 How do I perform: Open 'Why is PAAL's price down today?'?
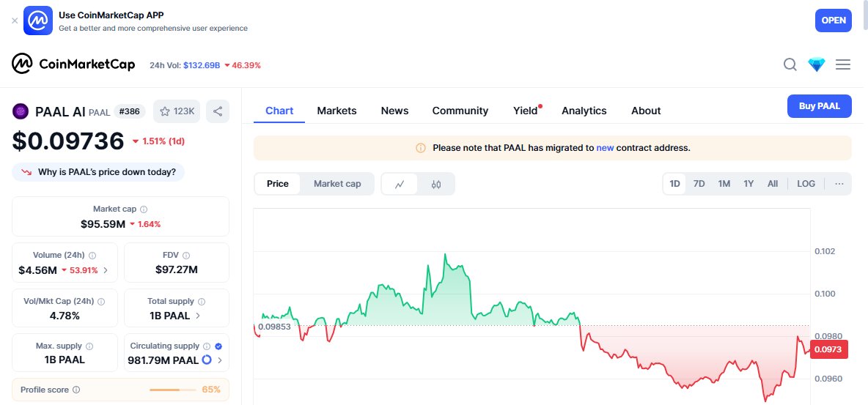click(98, 172)
